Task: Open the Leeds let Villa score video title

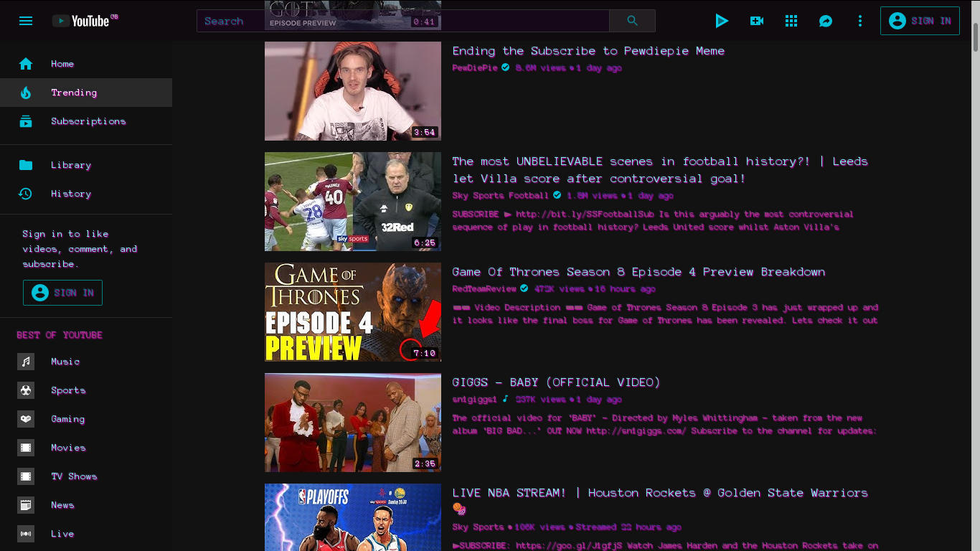Action: point(660,170)
